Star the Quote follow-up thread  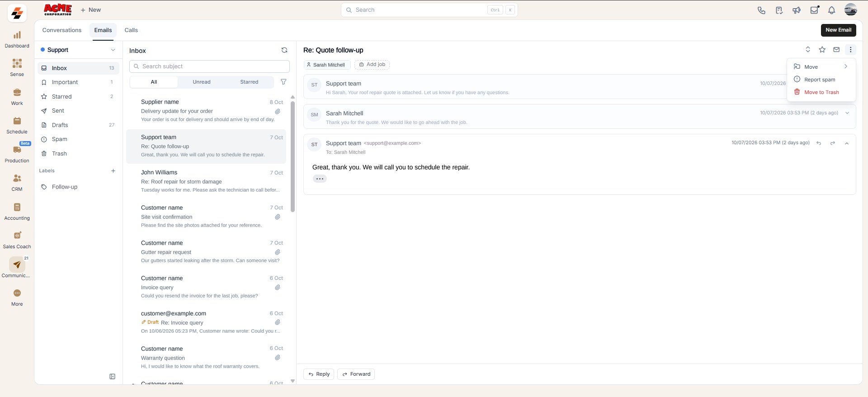pos(822,50)
